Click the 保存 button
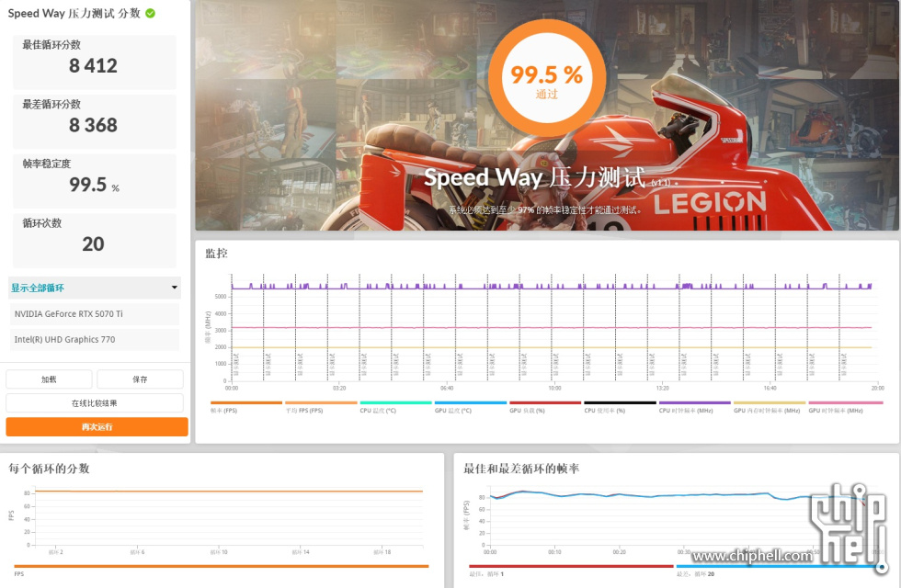Viewport: 901px width, 588px height. [140, 379]
